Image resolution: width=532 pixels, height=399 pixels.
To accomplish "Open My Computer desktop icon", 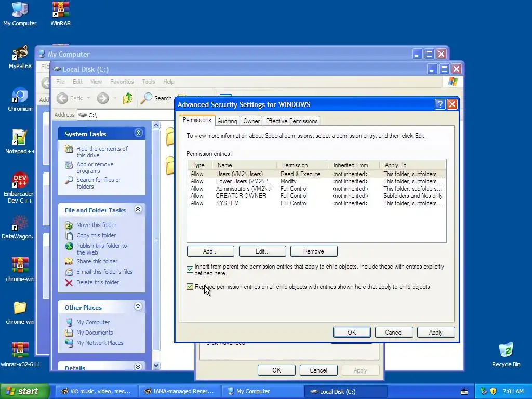I will click(x=20, y=14).
